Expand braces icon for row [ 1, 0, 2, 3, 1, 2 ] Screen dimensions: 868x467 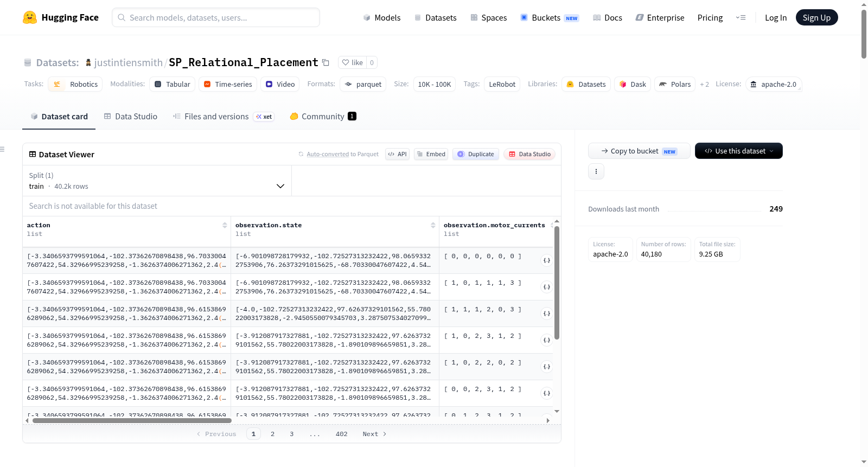[547, 340]
